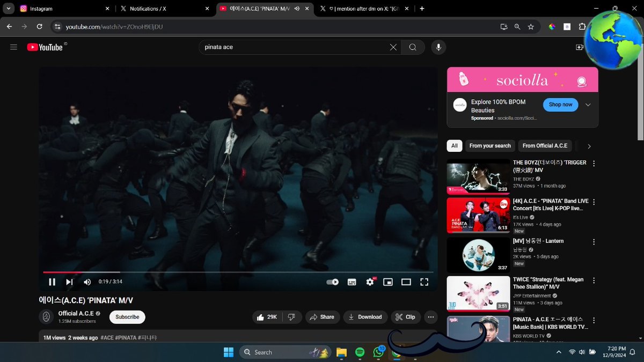644x362 pixels.
Task: Show hidden system tray icons
Action: pyautogui.click(x=560, y=352)
